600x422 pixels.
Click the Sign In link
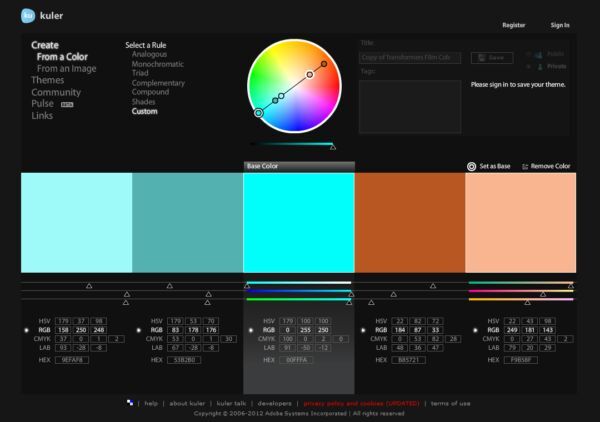pyautogui.click(x=560, y=25)
